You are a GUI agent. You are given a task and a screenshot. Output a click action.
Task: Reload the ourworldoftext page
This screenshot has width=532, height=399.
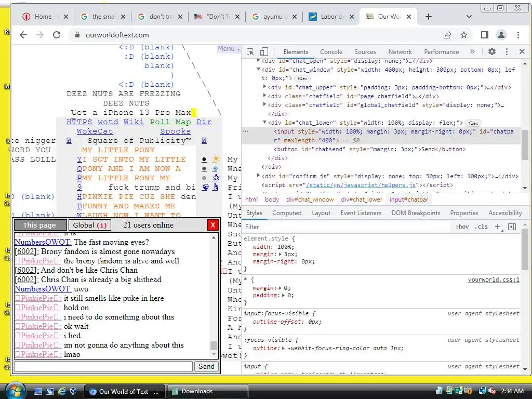pos(57,35)
